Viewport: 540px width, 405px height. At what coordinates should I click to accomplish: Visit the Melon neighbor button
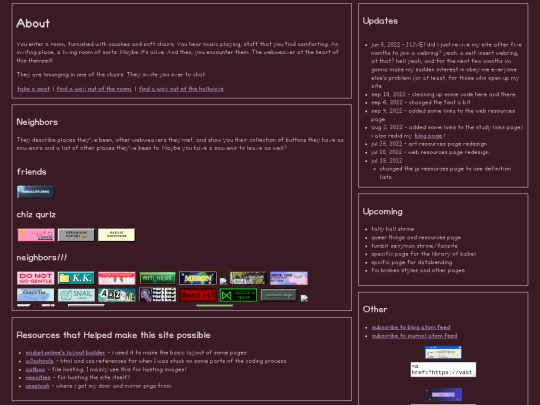(198, 278)
